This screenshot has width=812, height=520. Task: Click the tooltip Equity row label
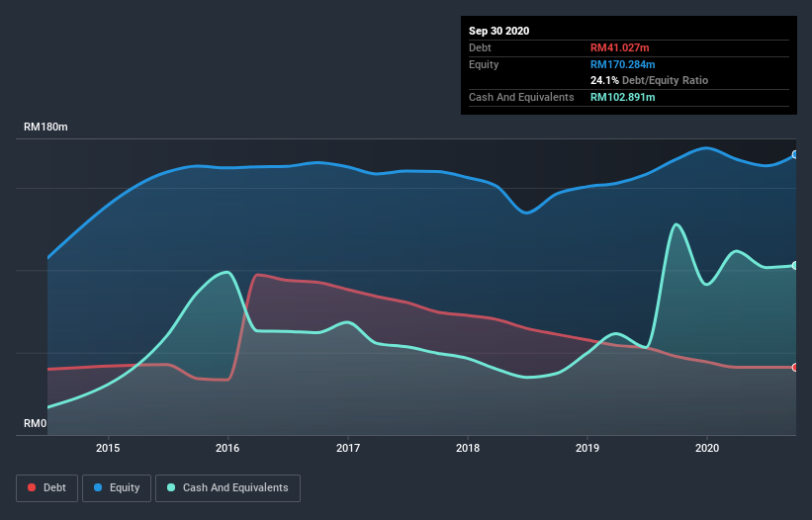coord(484,64)
